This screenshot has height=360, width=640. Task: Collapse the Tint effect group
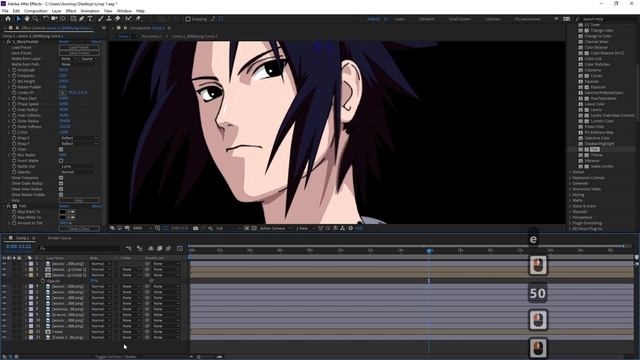pos(4,206)
